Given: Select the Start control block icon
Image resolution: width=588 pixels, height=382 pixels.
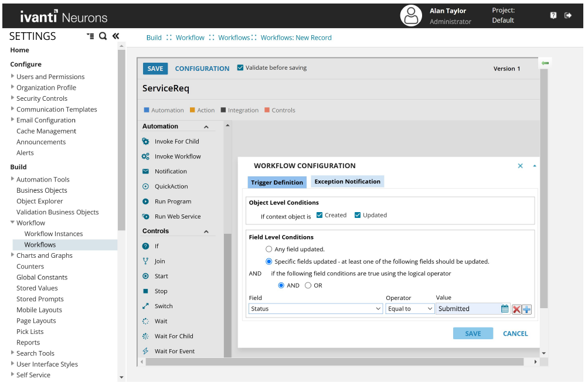Looking at the screenshot, I should point(145,277).
